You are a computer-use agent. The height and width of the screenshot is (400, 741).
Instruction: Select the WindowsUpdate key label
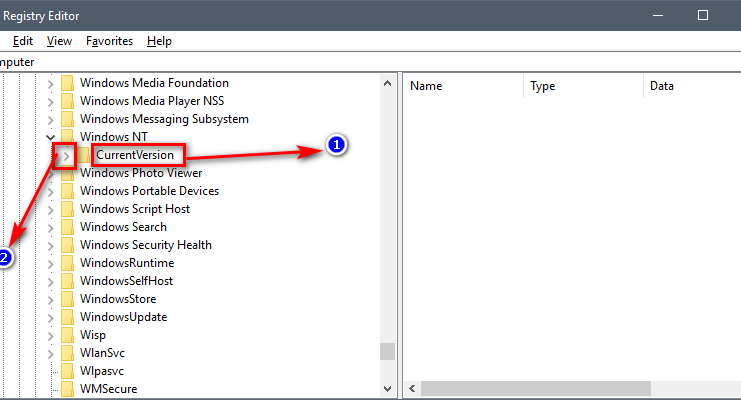[123, 317]
